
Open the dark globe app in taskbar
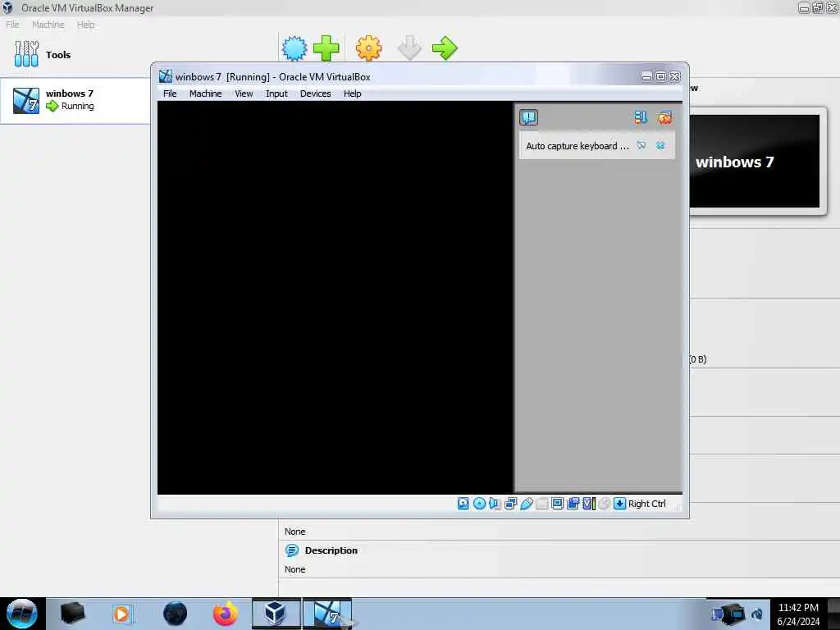pyautogui.click(x=176, y=614)
